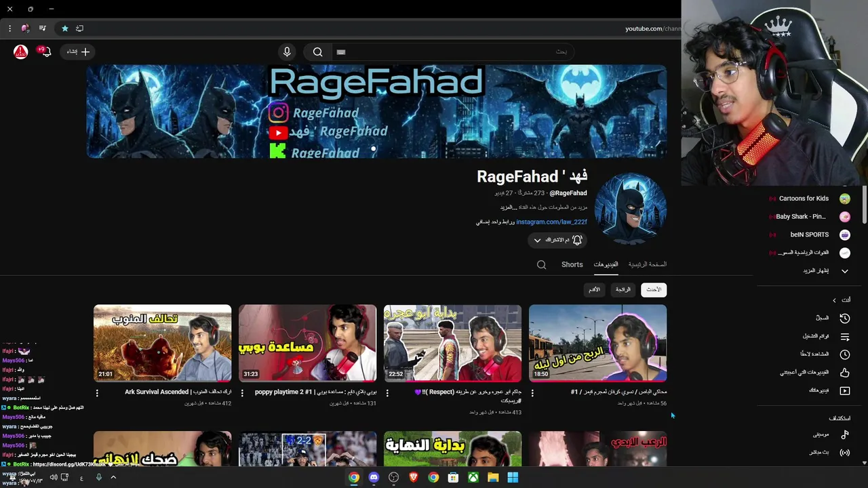868x488 pixels.
Task: Expand the You section chevron in sidebar
Action: click(834, 300)
